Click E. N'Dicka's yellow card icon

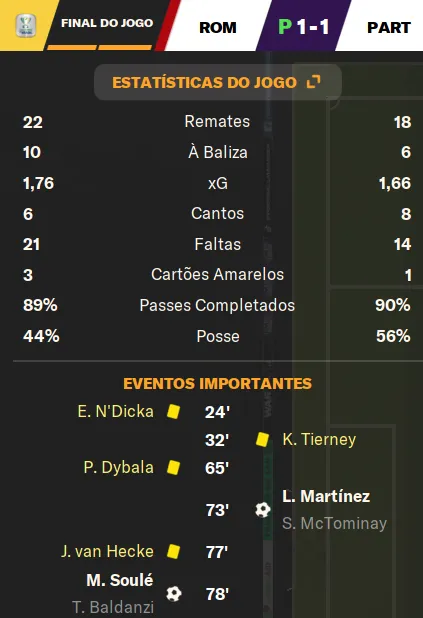pos(173,411)
